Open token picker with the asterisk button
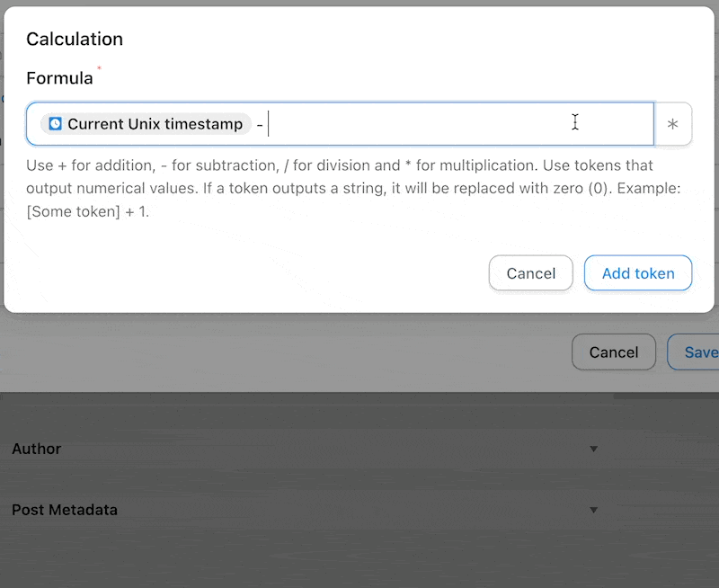Screen dimensions: 719x588 pyautogui.click(x=672, y=124)
